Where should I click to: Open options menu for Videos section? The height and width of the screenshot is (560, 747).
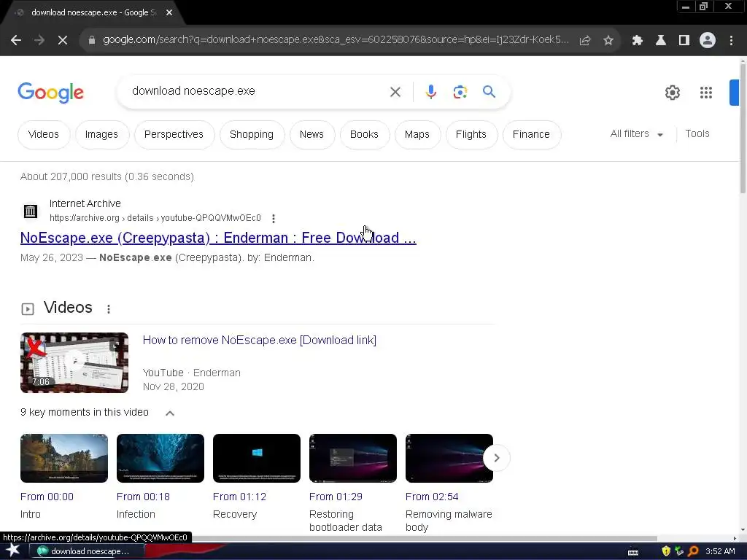109,309
